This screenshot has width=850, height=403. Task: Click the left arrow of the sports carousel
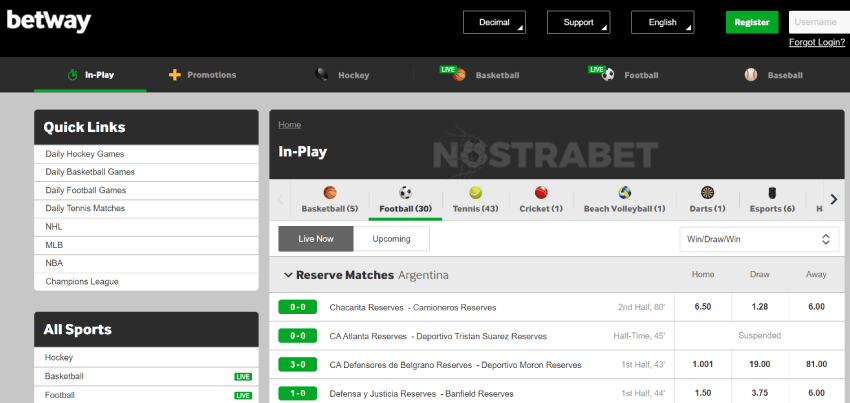(280, 199)
